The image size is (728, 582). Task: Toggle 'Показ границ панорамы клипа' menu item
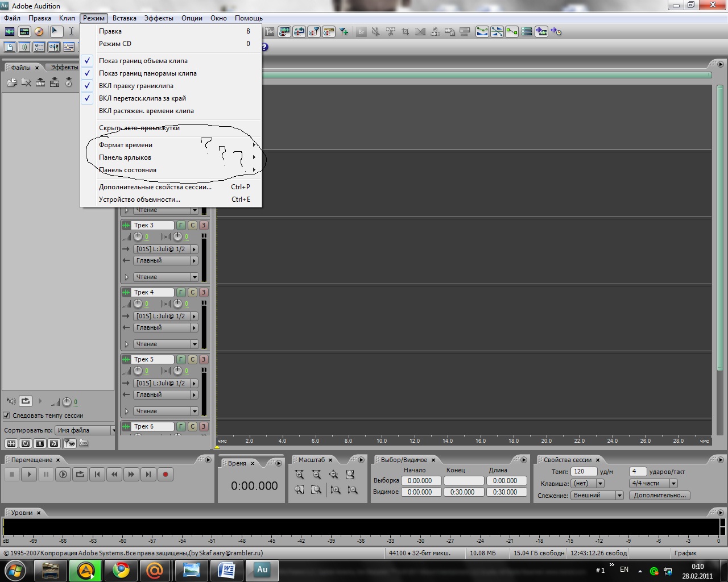(x=171, y=73)
